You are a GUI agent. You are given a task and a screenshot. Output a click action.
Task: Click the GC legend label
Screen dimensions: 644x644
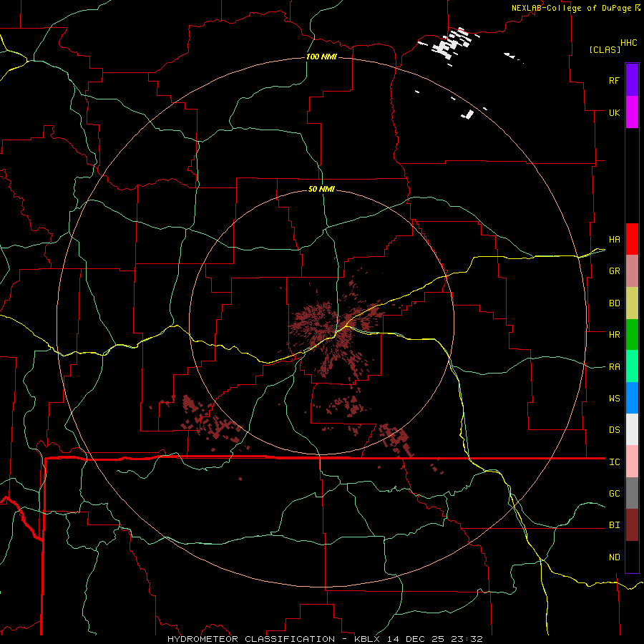614,494
